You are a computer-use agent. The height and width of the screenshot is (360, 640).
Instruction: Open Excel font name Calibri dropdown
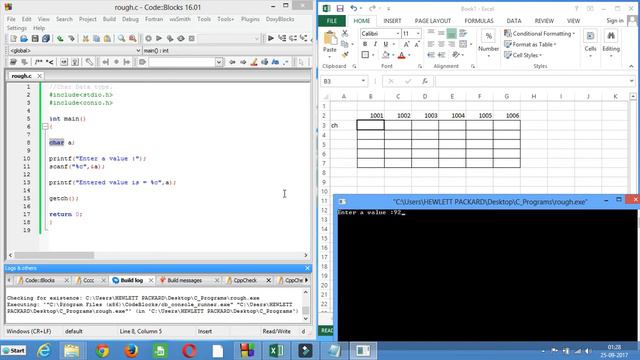click(398, 33)
